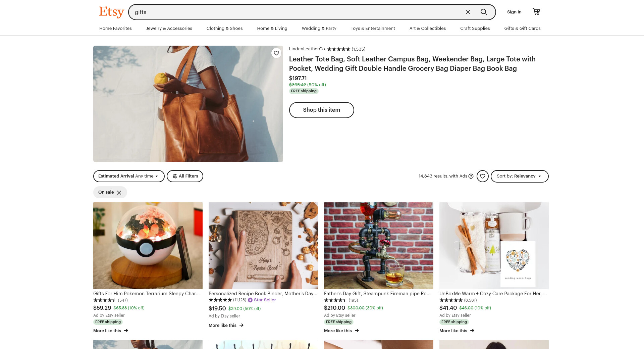Image resolution: width=644 pixels, height=349 pixels.
Task: Open the LindenLeatherCo shop link
Action: click(x=307, y=49)
